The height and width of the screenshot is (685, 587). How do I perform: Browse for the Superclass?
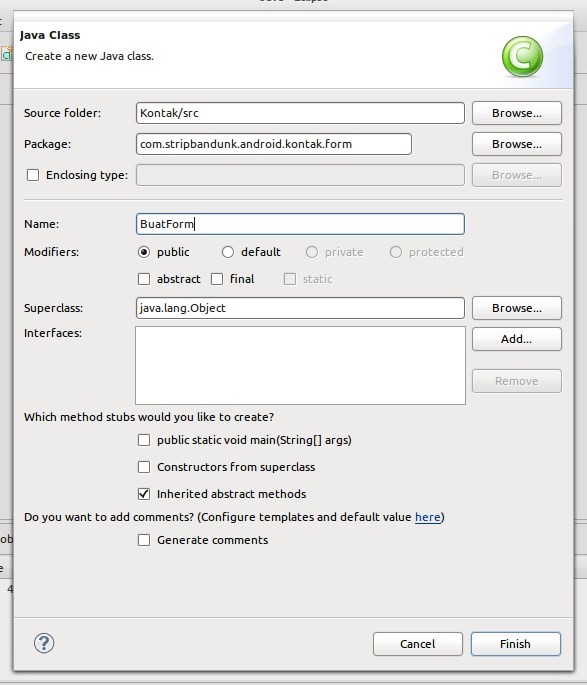pos(517,308)
